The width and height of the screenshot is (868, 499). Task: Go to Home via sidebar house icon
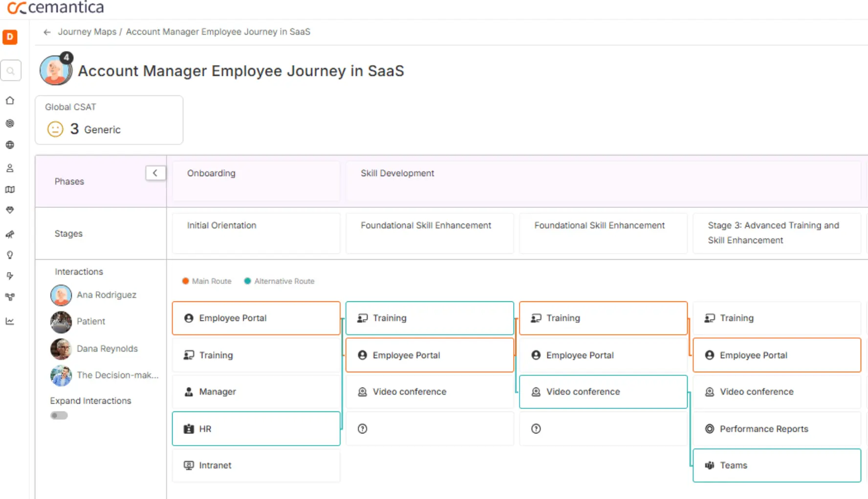tap(10, 100)
